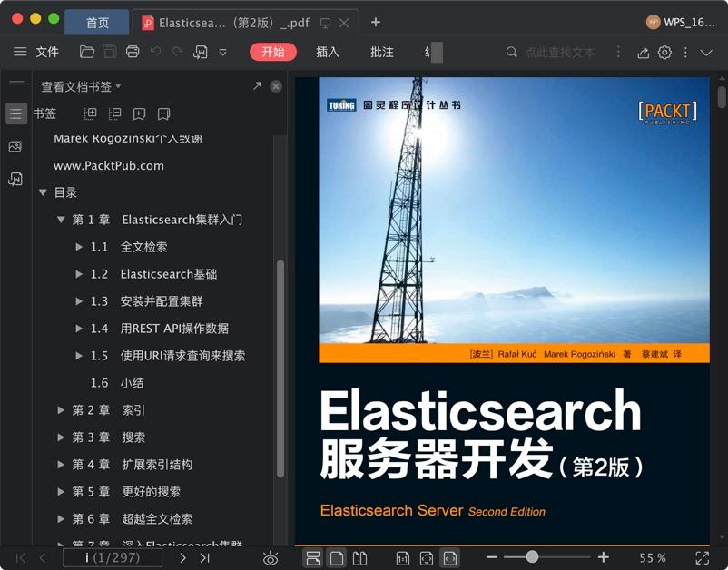Go to bookmark 1.6 小结

point(117,383)
